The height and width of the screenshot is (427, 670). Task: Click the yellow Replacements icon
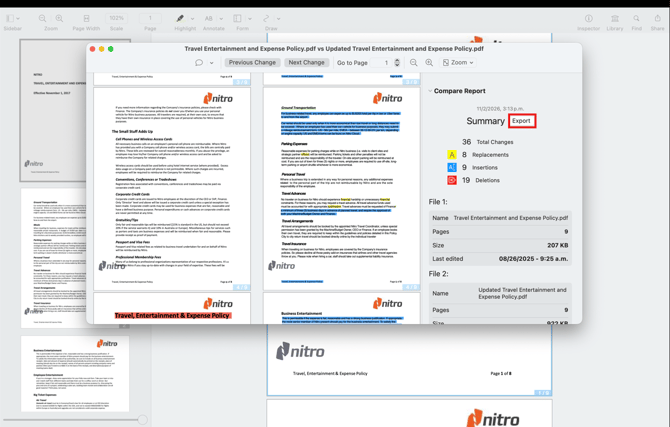452,155
